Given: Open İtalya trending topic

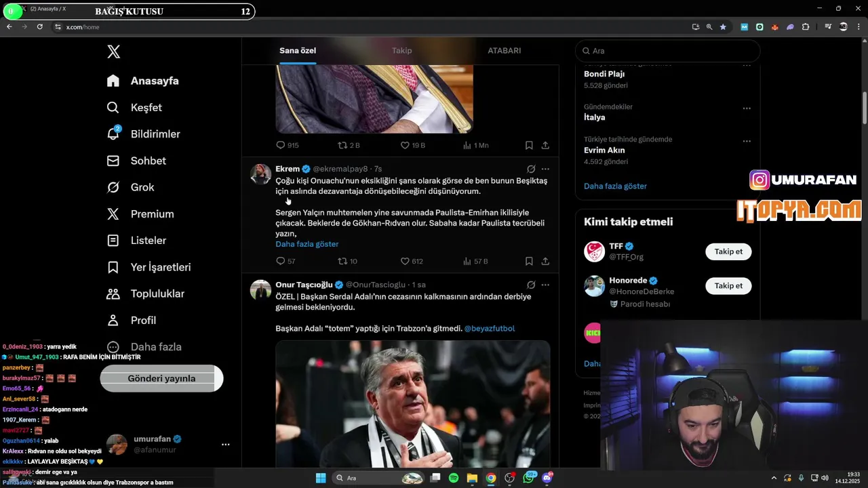Looking at the screenshot, I should tap(595, 117).
